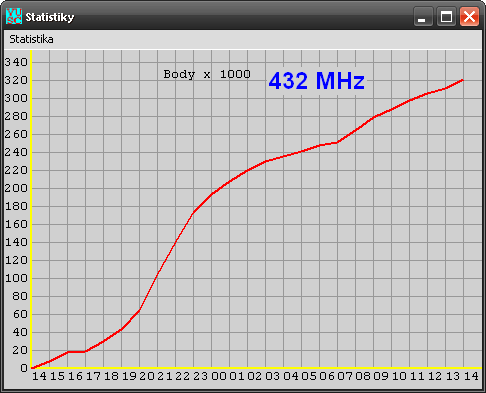This screenshot has height=393, width=486.
Task: Click the red curve where it crosses 60 at hour 20
Action: click(139, 310)
